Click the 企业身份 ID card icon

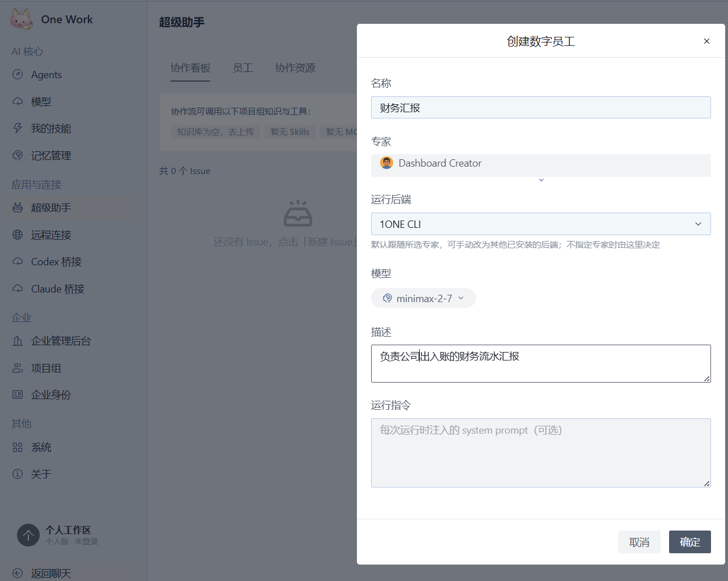(x=18, y=395)
